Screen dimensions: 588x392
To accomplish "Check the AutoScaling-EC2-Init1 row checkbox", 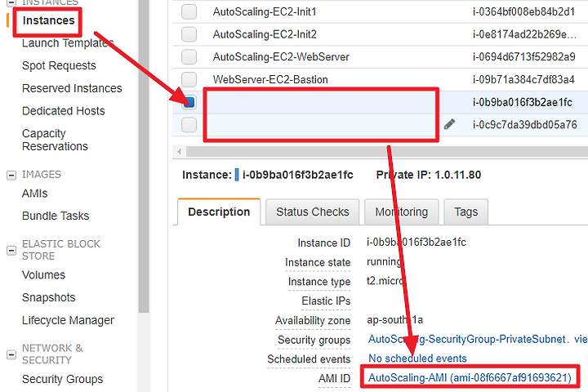I will click(189, 11).
